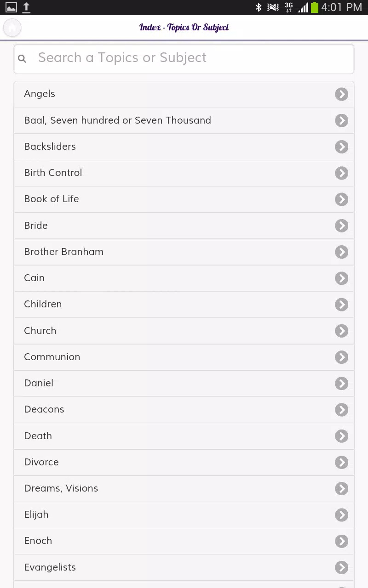Image resolution: width=368 pixels, height=588 pixels.
Task: Open the Dreams, Visions entry
Action: pyautogui.click(x=184, y=488)
